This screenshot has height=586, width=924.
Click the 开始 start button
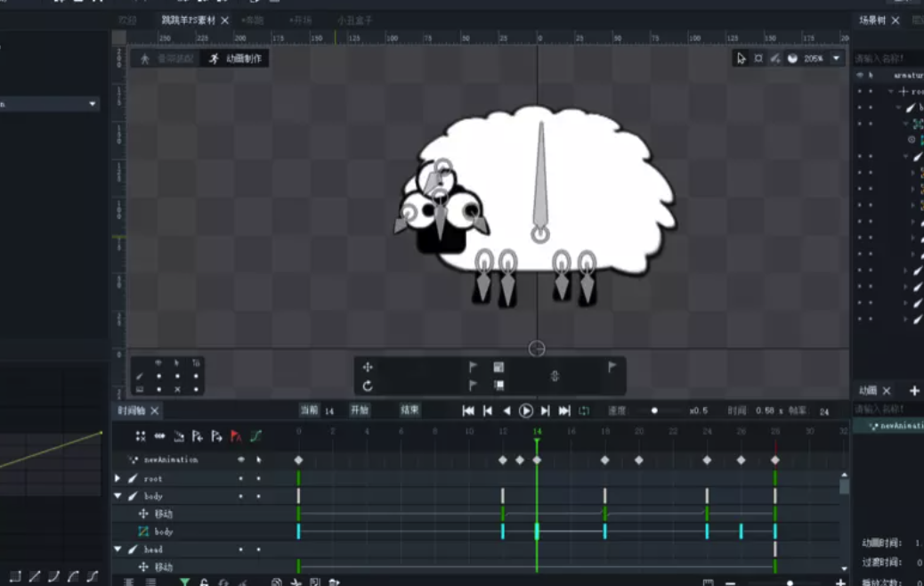(360, 411)
